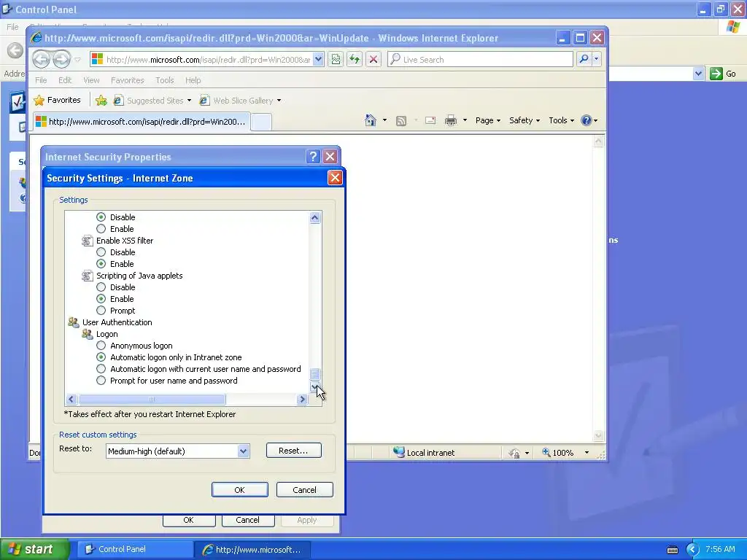Click the green Go arrow in Control Panel
This screenshot has height=560, width=747.
coord(716,74)
